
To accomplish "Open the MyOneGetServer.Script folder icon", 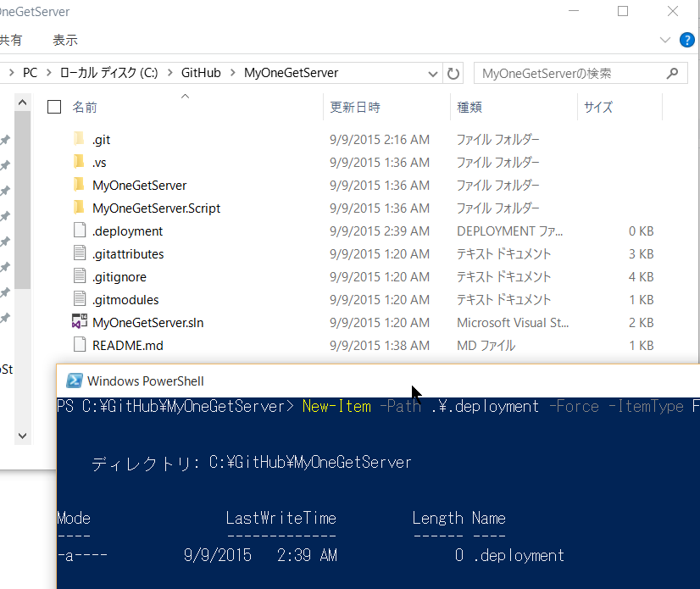I will pyautogui.click(x=79, y=208).
